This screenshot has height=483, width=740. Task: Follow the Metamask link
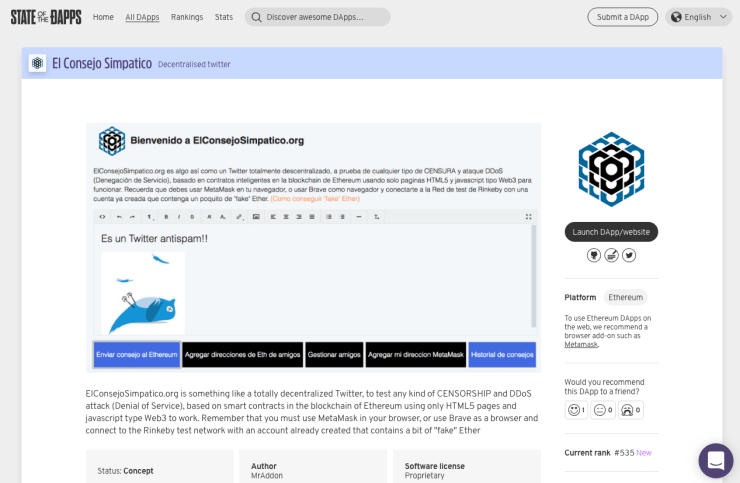point(581,344)
